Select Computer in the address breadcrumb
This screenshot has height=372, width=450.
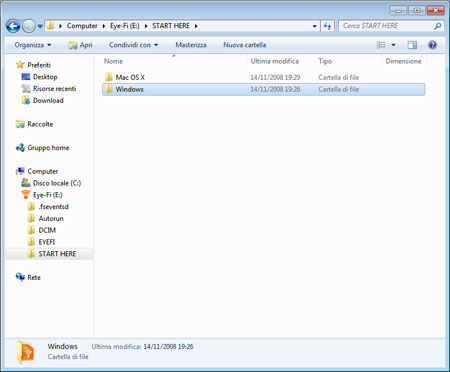pyautogui.click(x=82, y=26)
